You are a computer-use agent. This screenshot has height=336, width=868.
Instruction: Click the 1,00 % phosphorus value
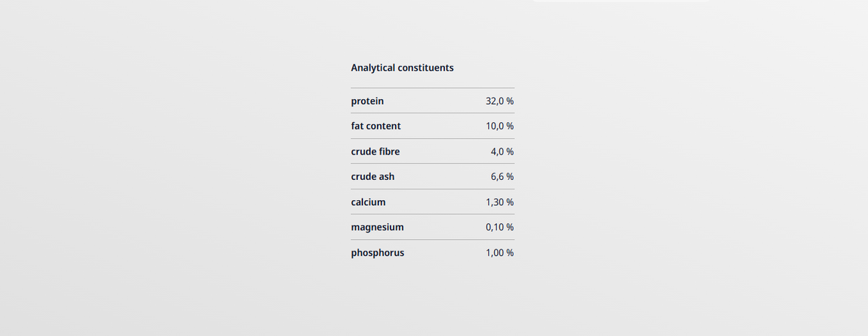[x=500, y=253]
